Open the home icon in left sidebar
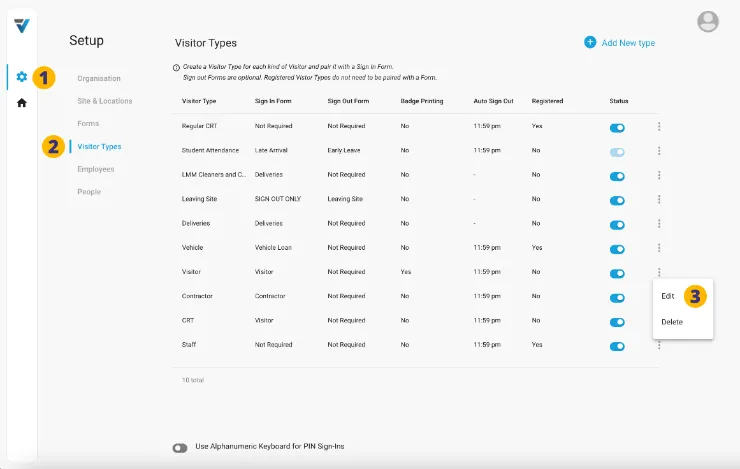The height and width of the screenshot is (469, 740). pos(21,103)
